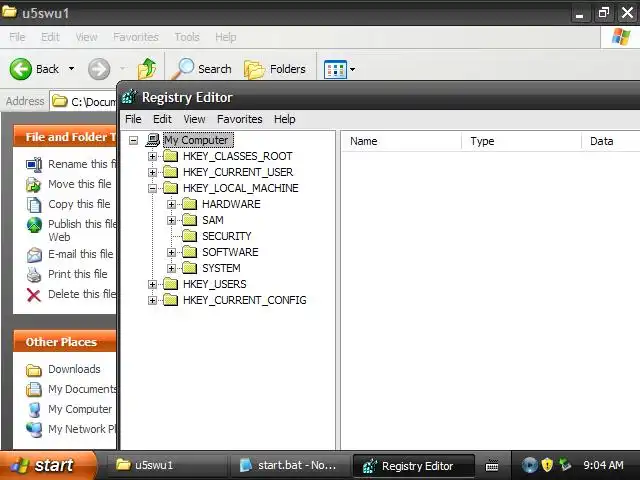Open the Registry Editor View menu

(194, 119)
